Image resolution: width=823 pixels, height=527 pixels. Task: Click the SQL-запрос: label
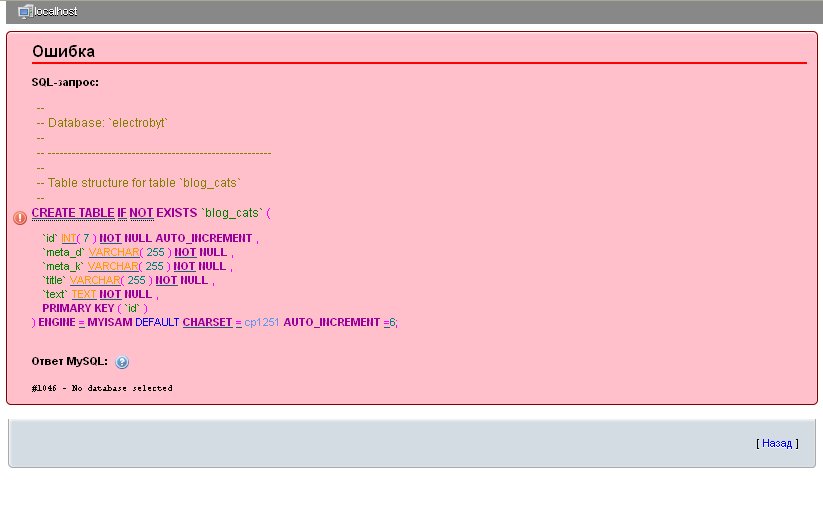(65, 82)
